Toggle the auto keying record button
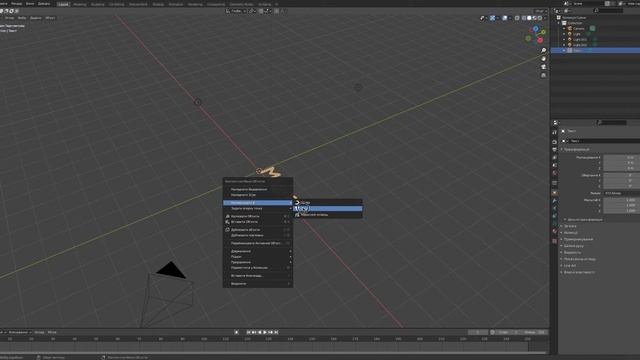The image size is (640, 360). pos(236,332)
